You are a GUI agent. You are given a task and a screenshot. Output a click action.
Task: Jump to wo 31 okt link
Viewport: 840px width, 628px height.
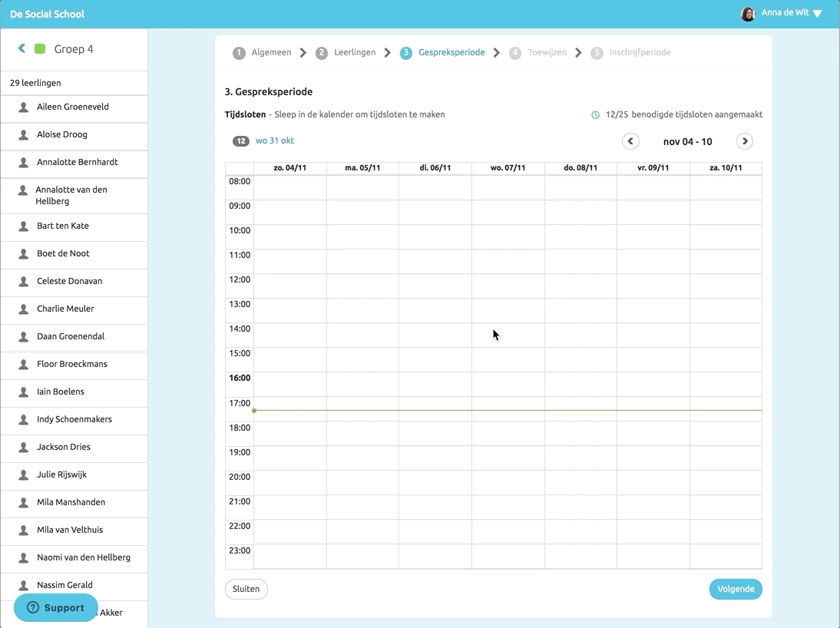[x=274, y=140]
